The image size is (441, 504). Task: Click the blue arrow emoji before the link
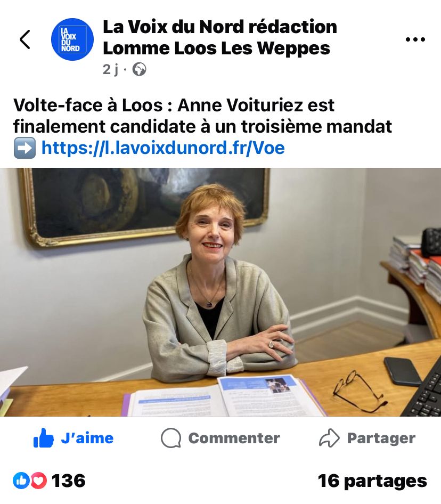click(x=24, y=148)
